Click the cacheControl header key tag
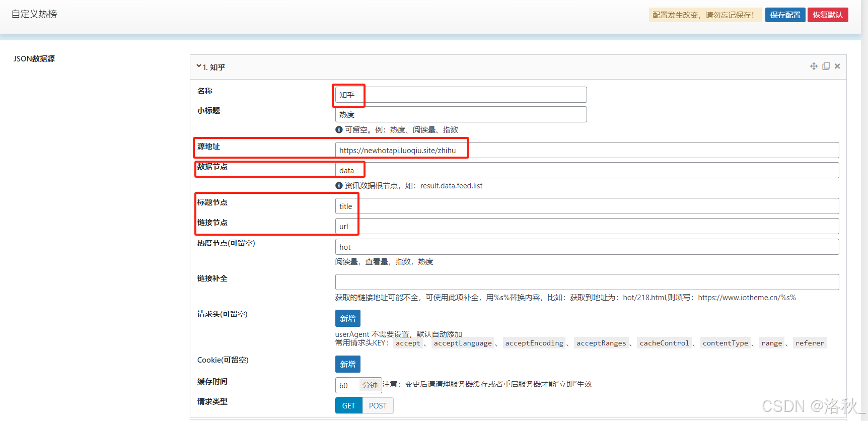The image size is (868, 421). pyautogui.click(x=664, y=343)
